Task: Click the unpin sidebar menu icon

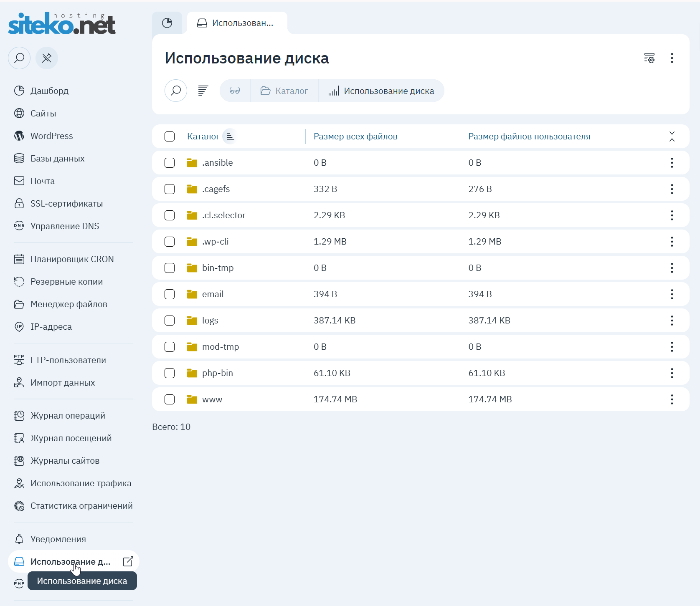Action: pos(47,58)
